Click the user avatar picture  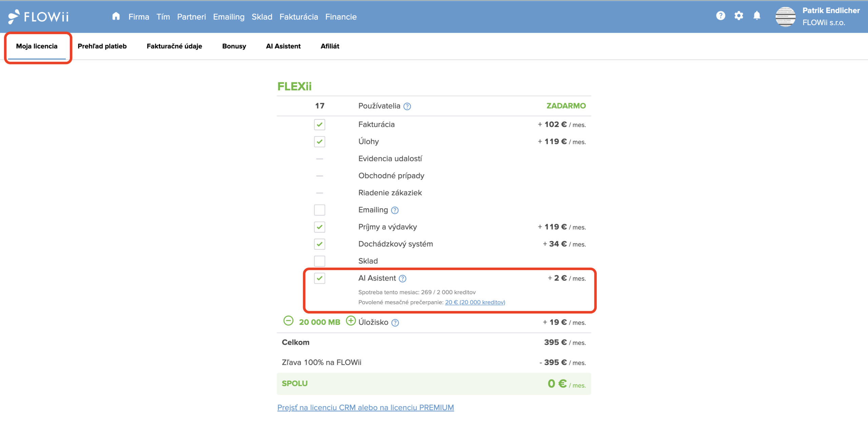[785, 17]
